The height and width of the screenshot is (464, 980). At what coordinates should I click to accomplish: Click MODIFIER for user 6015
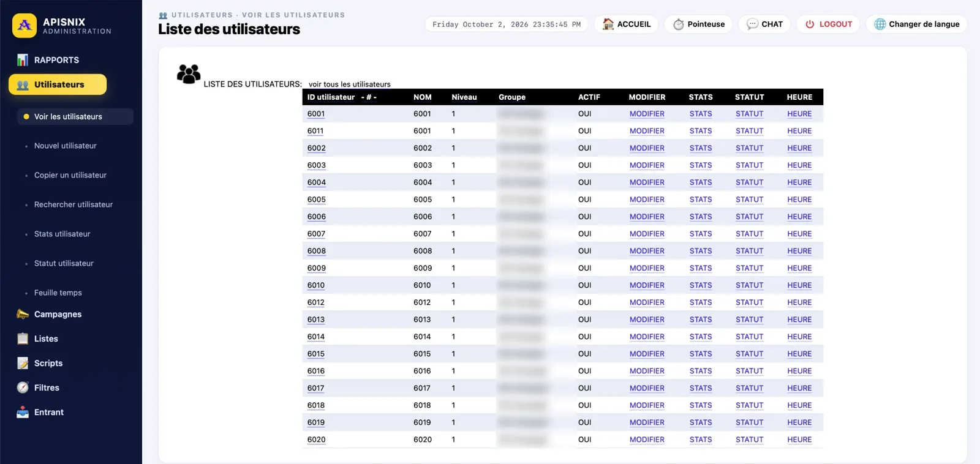point(647,354)
